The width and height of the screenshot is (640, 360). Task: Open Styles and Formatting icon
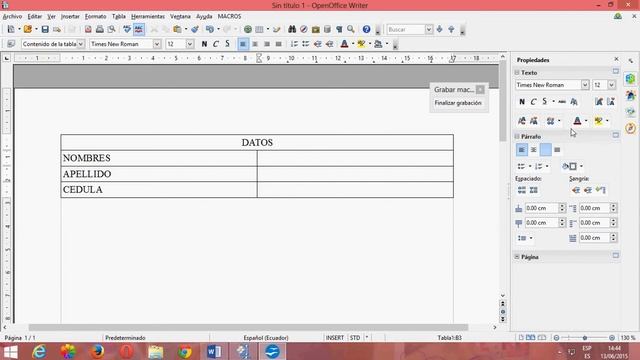tap(11, 44)
